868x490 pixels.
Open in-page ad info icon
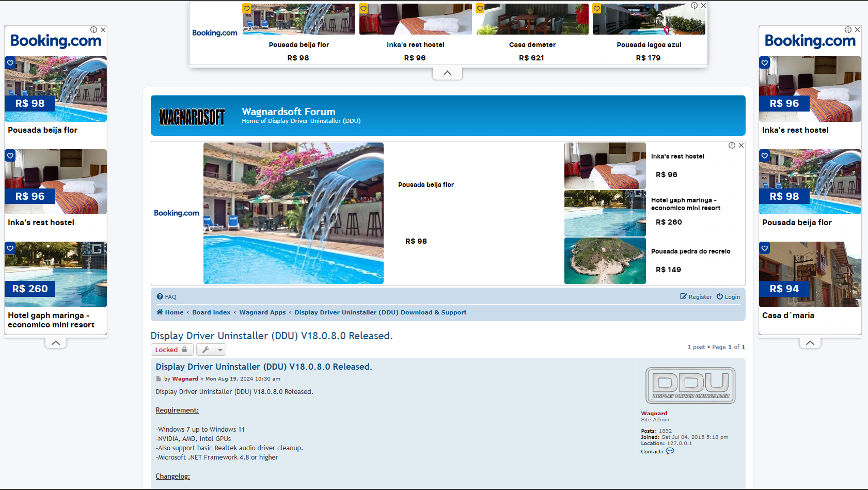click(x=732, y=146)
